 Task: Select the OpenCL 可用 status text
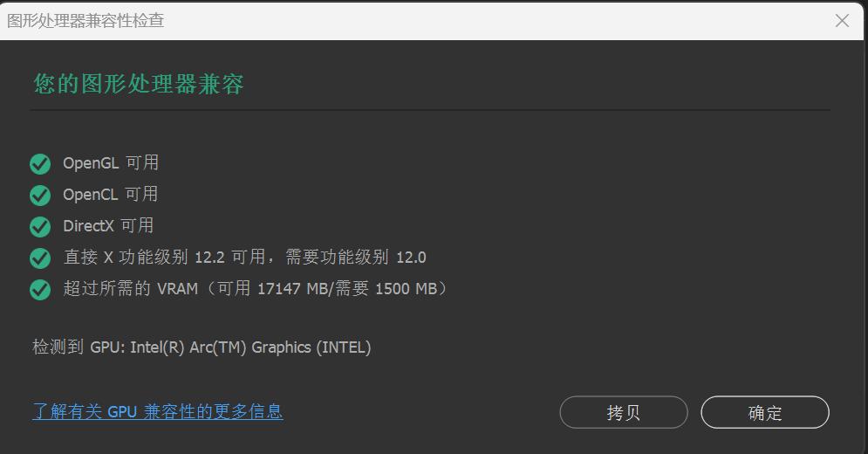click(x=110, y=195)
